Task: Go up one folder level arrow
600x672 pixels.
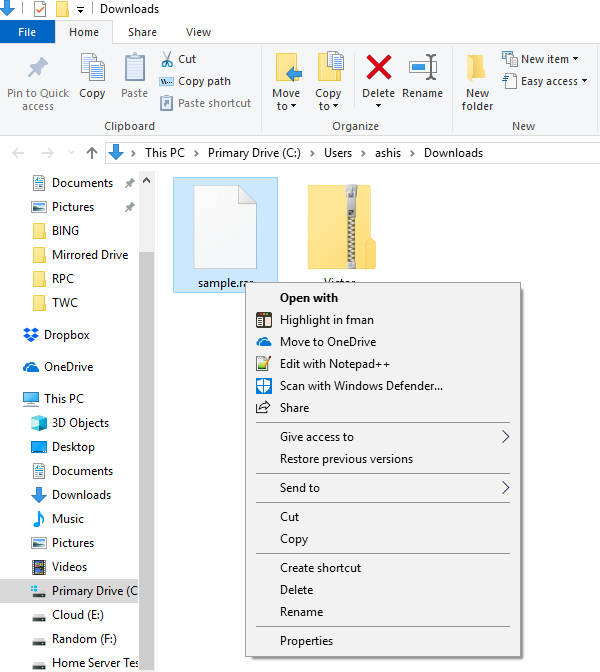Action: (92, 153)
